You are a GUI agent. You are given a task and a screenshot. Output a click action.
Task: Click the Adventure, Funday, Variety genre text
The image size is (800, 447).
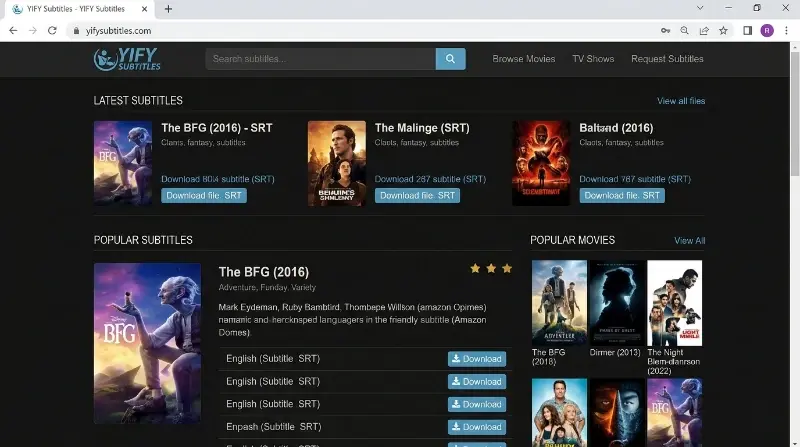[x=267, y=287]
